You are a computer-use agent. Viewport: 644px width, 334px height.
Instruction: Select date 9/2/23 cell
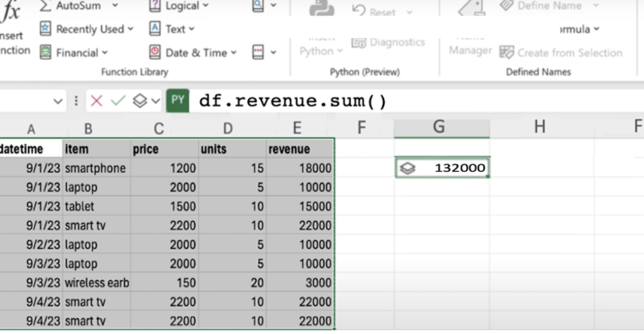coord(31,244)
